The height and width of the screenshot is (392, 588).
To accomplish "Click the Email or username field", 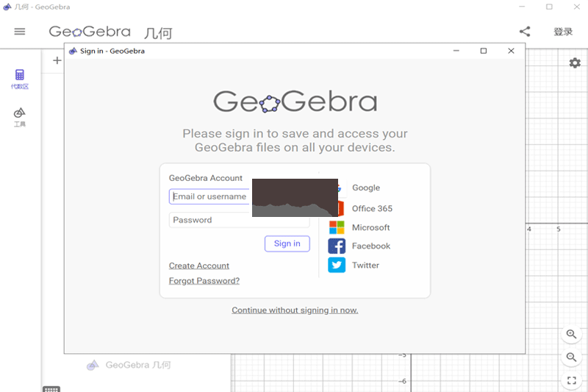I will pos(210,197).
